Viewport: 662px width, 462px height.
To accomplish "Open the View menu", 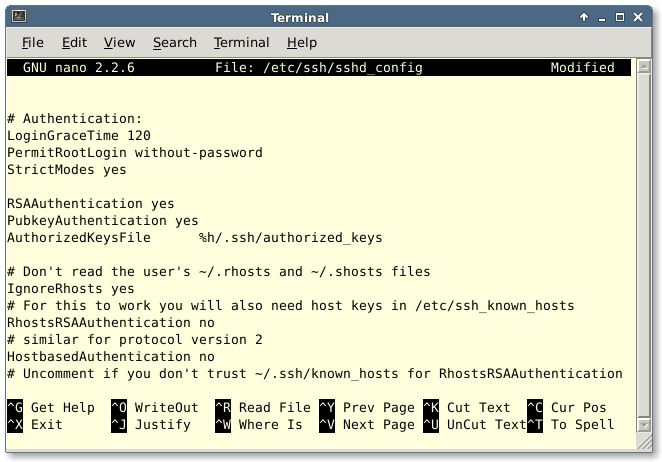I will coord(119,42).
